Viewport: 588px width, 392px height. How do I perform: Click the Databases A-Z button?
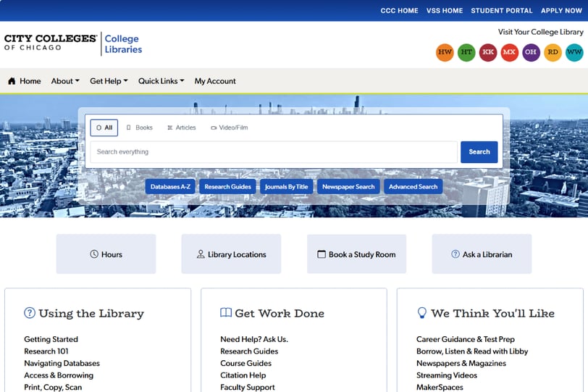[x=170, y=187]
